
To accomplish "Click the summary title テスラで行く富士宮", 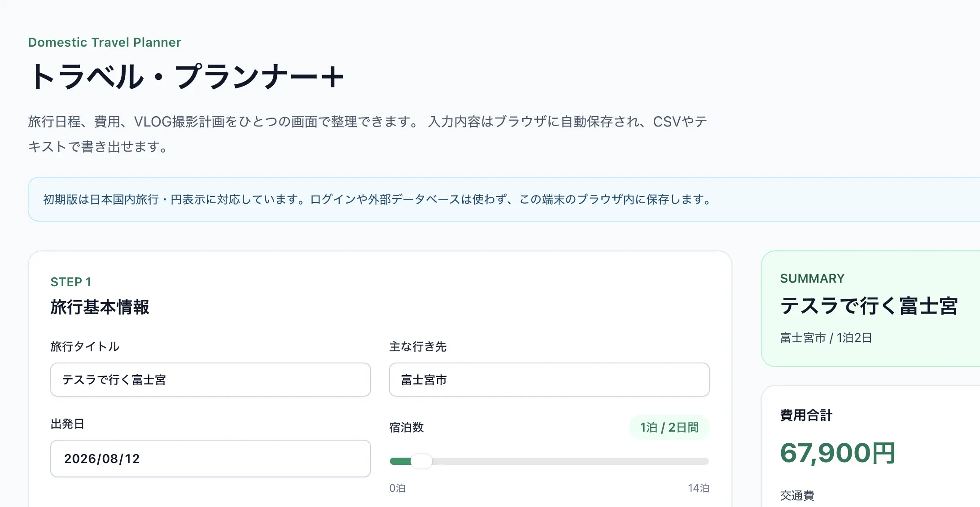I will 869,306.
